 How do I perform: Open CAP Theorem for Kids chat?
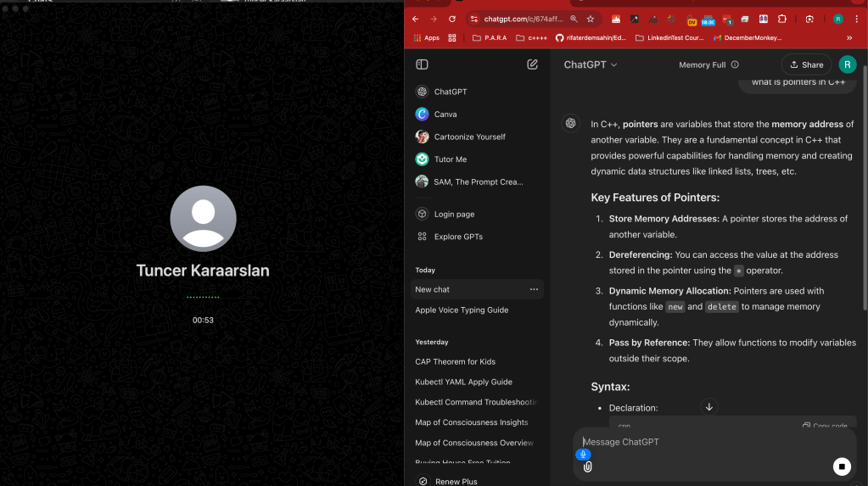tap(476, 361)
